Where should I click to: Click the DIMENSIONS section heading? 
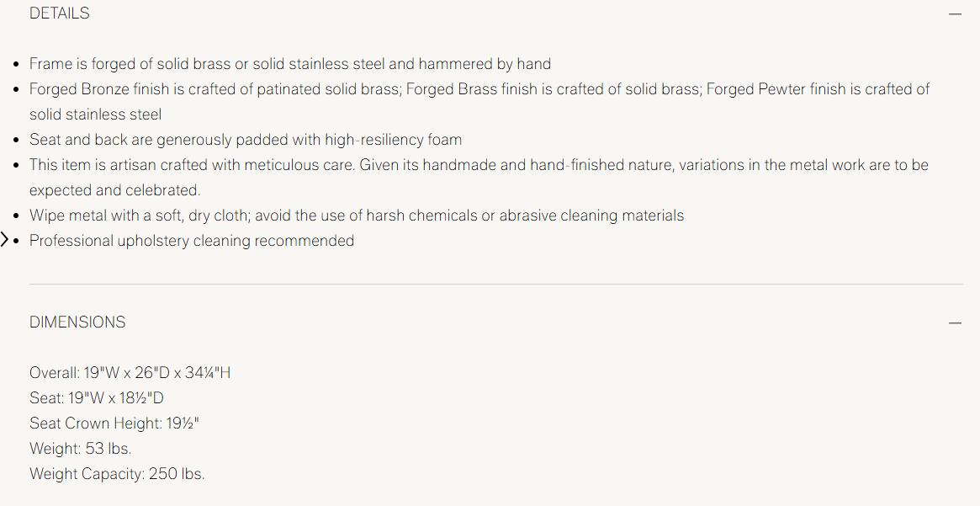click(77, 322)
